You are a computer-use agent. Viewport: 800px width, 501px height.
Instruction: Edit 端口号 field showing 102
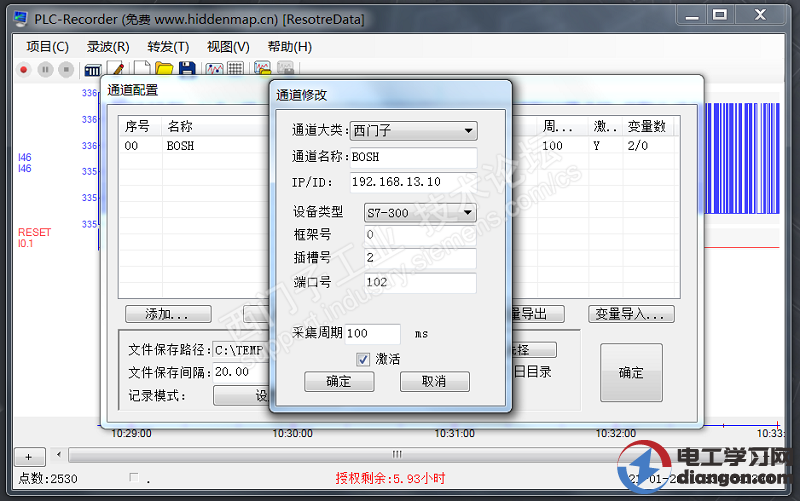(420, 283)
